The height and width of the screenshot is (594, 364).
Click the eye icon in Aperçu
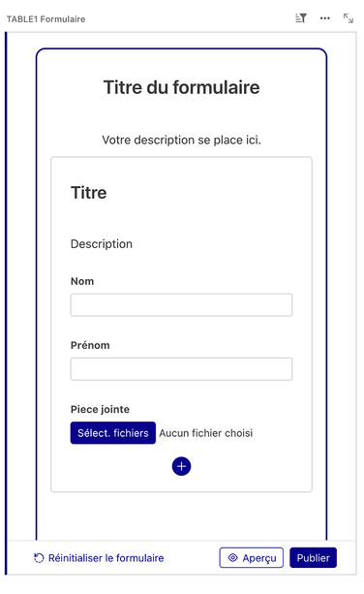tap(233, 557)
